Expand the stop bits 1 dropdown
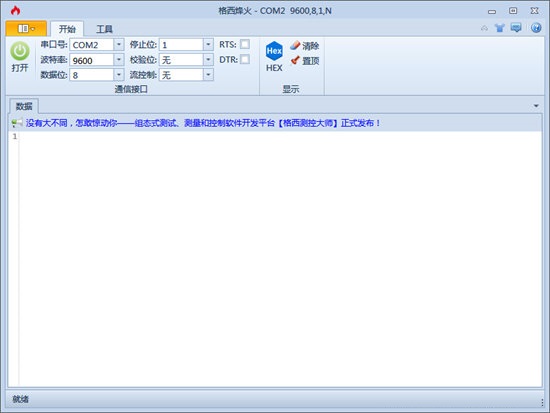Image resolution: width=550 pixels, height=413 pixels. click(x=208, y=45)
